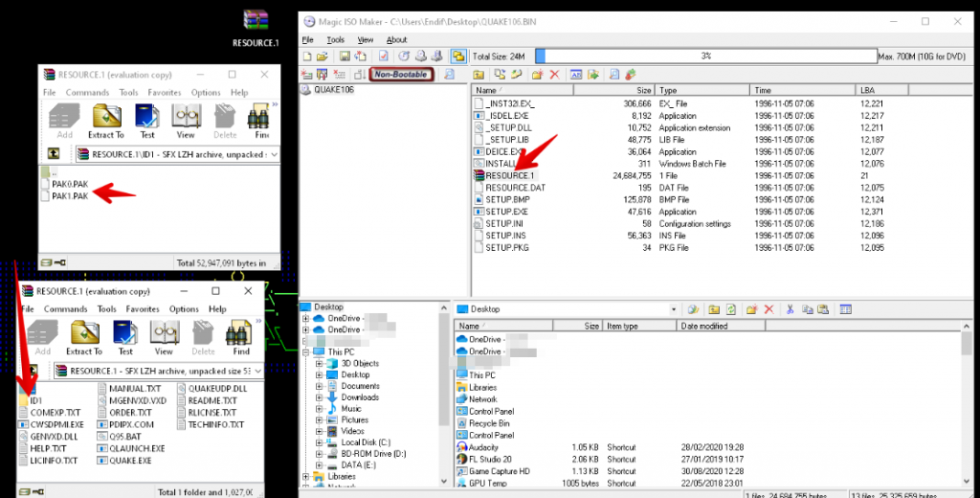Click the Paste icon in Desktop browser toolbar
This screenshot has height=498, width=980.
[823, 309]
